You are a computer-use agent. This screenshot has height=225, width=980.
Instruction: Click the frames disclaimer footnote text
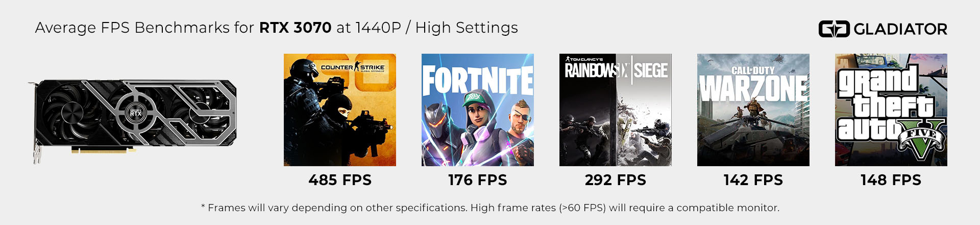pos(490,208)
